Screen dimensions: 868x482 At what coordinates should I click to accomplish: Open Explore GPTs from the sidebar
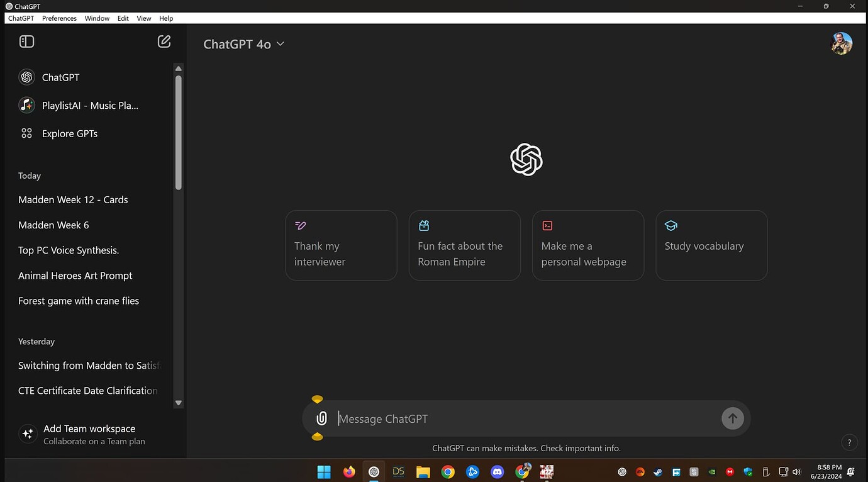(x=69, y=133)
